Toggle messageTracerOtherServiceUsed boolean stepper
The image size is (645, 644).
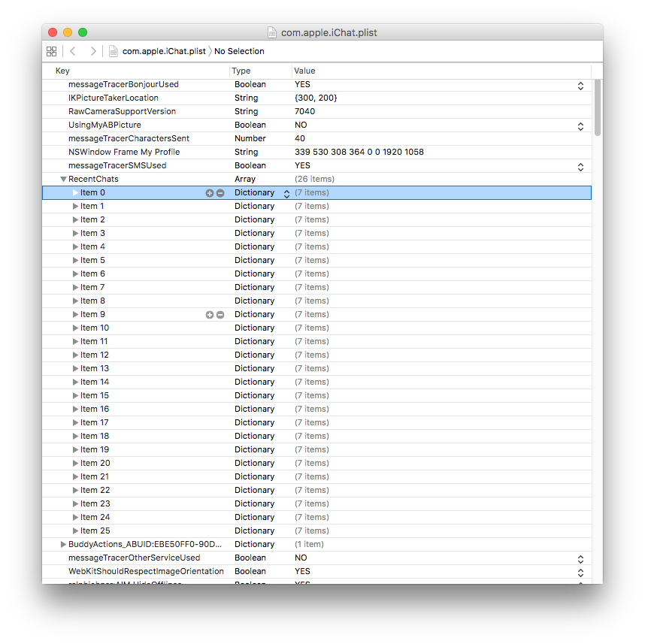(580, 559)
